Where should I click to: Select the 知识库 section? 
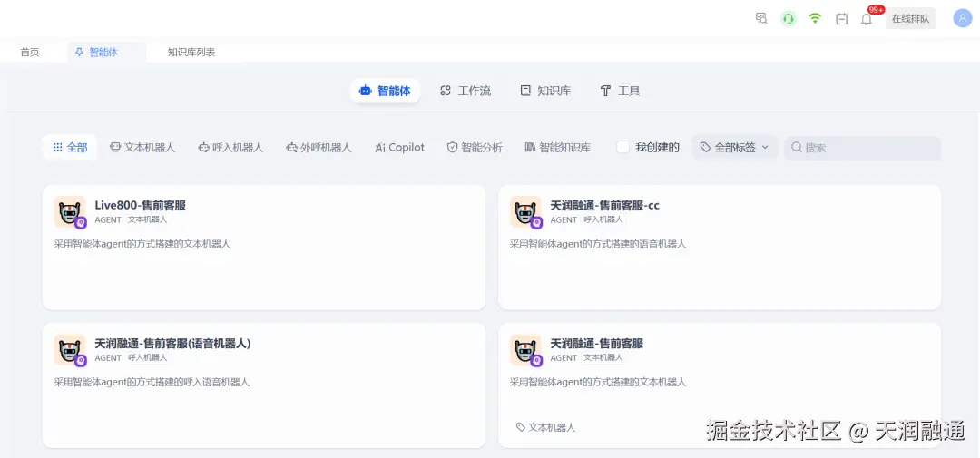coord(545,91)
